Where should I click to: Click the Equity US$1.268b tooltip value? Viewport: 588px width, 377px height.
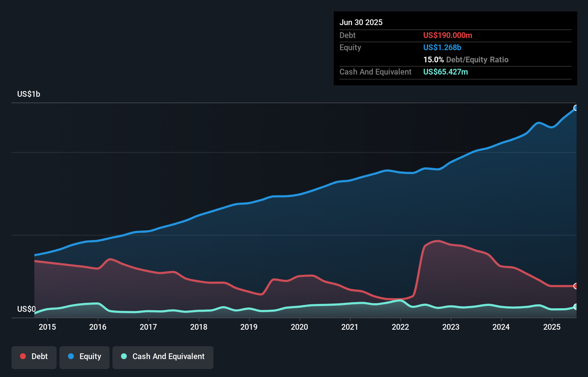[x=442, y=47]
